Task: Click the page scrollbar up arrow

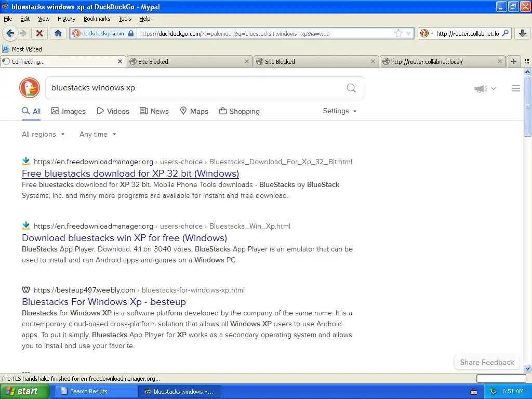Action: click(x=527, y=72)
